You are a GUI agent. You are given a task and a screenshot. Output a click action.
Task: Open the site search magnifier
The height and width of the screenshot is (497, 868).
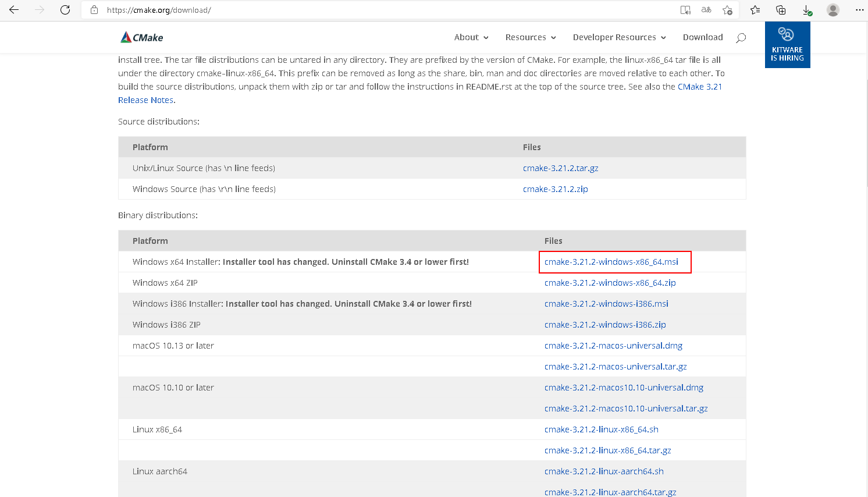(x=741, y=38)
